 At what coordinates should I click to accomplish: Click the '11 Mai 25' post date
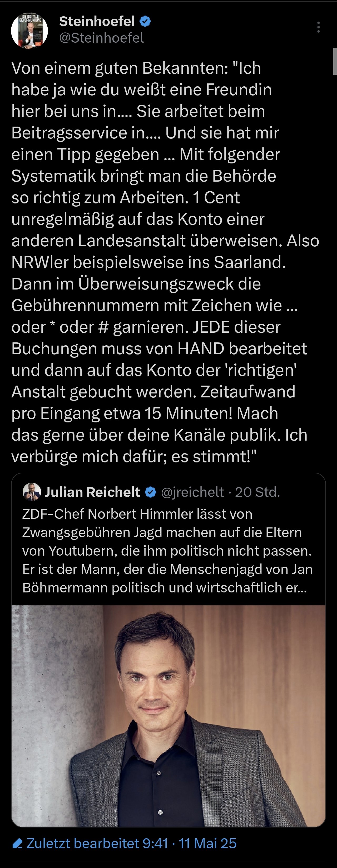(207, 844)
